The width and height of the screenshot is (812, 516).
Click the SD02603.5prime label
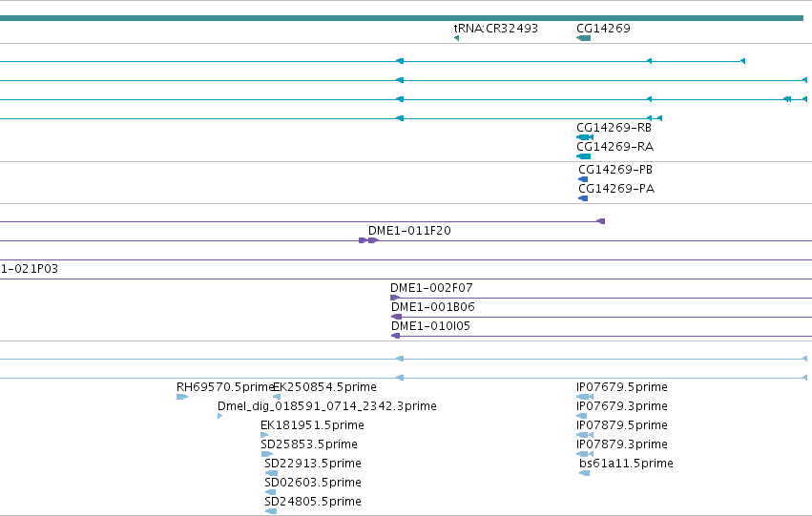(313, 483)
